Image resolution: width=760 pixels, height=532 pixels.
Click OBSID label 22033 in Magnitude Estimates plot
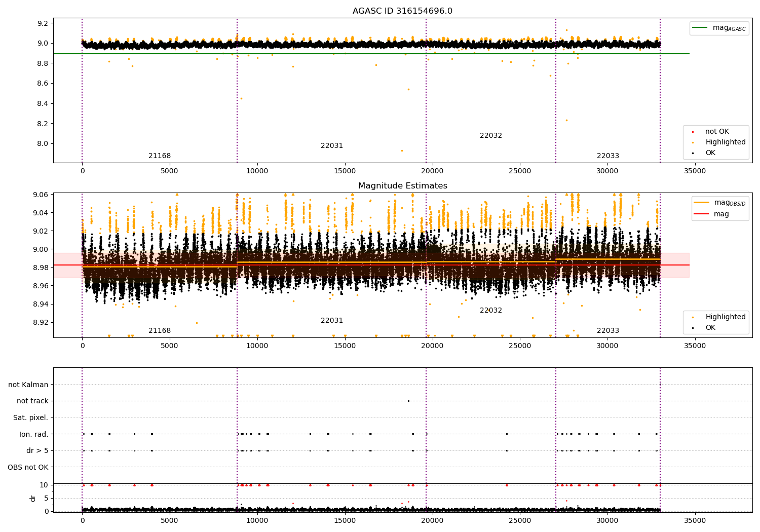608,331
